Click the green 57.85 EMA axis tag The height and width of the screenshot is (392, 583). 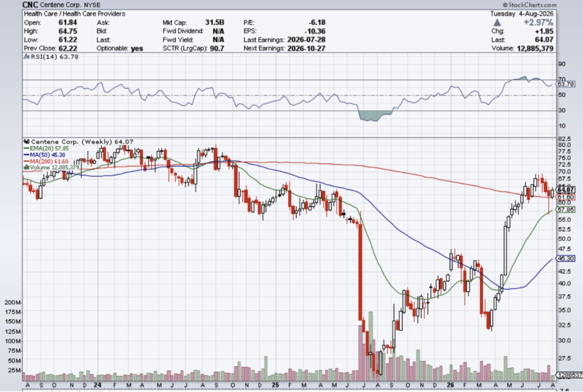pyautogui.click(x=565, y=210)
